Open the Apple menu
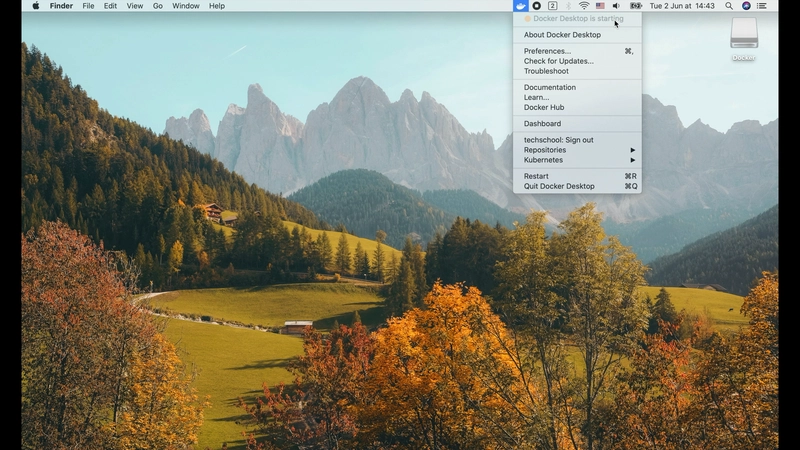This screenshot has width=800, height=450. [x=36, y=6]
